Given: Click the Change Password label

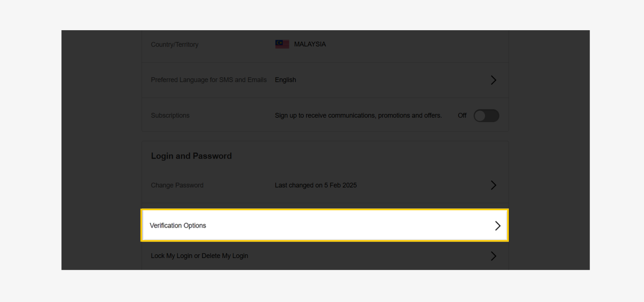Looking at the screenshot, I should (177, 185).
